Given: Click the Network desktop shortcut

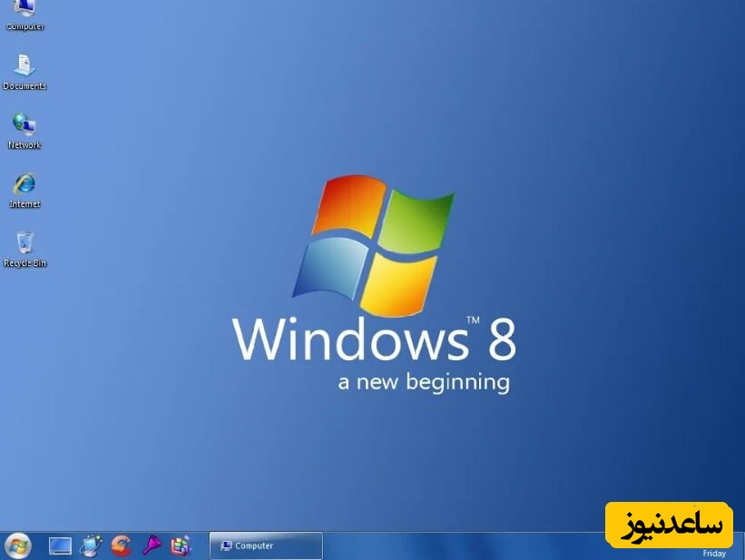Looking at the screenshot, I should point(25,127).
